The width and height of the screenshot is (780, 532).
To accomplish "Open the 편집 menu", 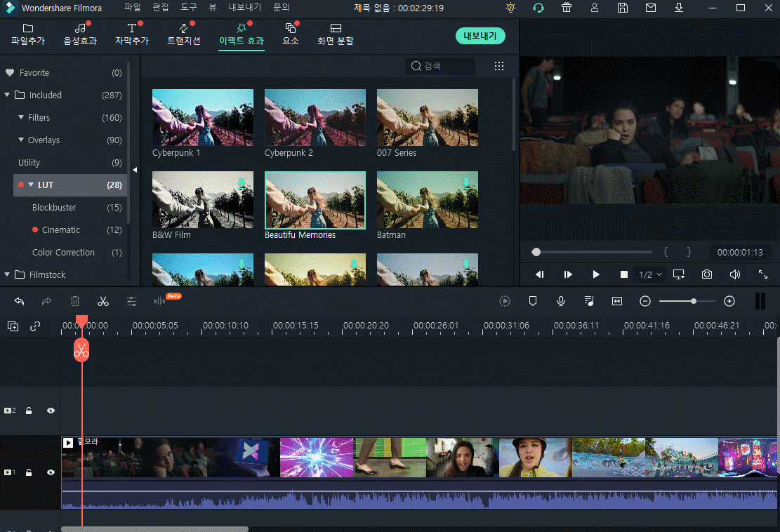I will pyautogui.click(x=161, y=8).
